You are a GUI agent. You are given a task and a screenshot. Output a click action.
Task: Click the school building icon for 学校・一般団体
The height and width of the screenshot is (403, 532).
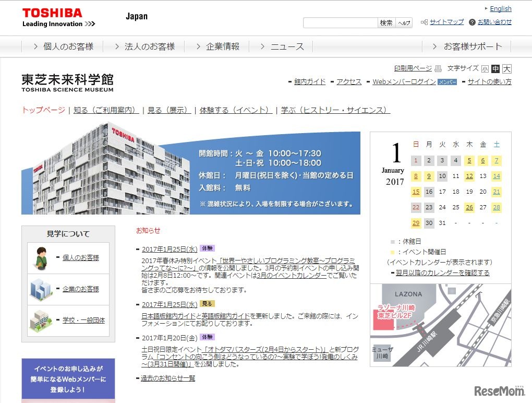click(41, 321)
